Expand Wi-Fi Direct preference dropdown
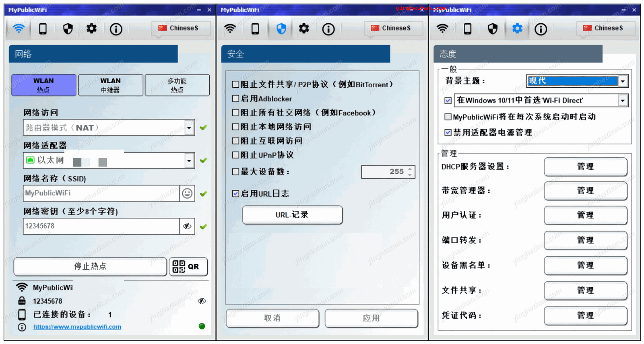644x344 pixels. [623, 101]
